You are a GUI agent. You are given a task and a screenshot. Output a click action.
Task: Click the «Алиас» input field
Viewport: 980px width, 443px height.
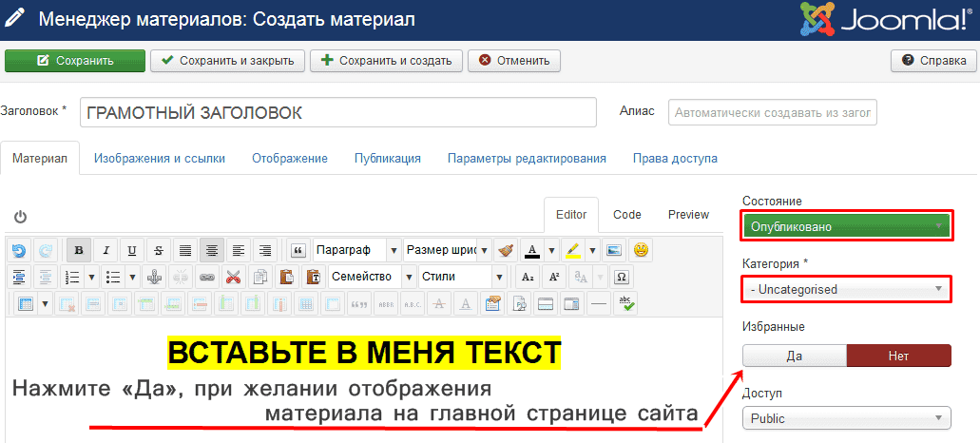[x=772, y=112]
